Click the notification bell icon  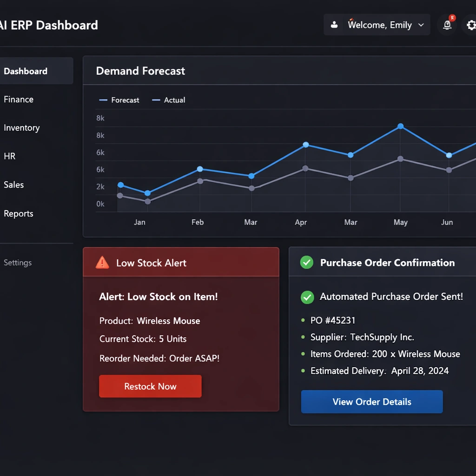click(x=447, y=25)
